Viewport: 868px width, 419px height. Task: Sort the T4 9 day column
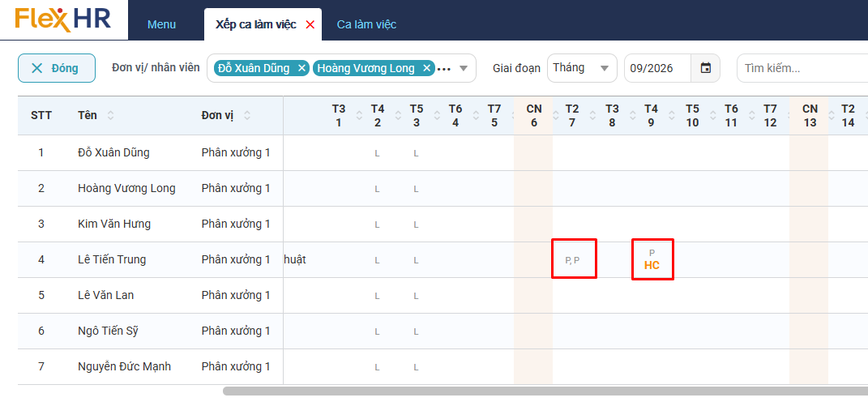click(673, 116)
